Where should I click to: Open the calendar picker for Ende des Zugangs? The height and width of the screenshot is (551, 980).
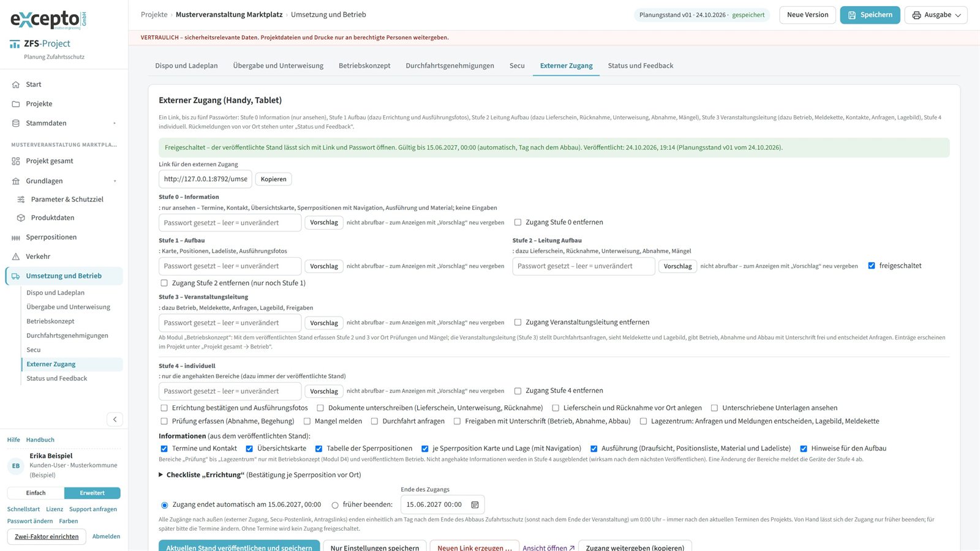pos(475,504)
